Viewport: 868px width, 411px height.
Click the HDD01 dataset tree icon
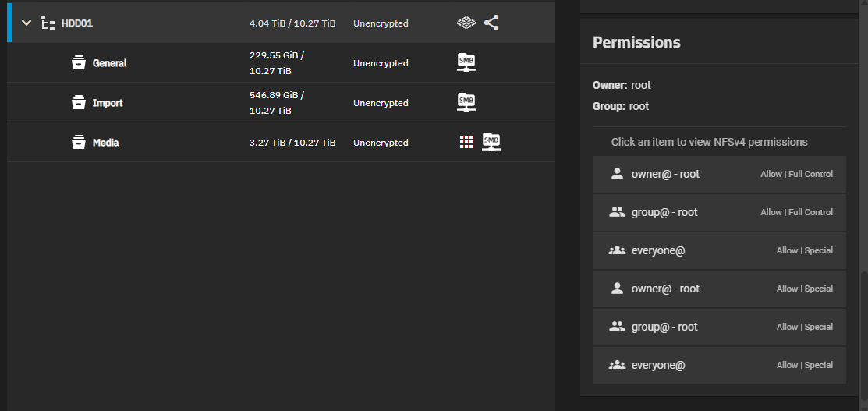tap(48, 23)
